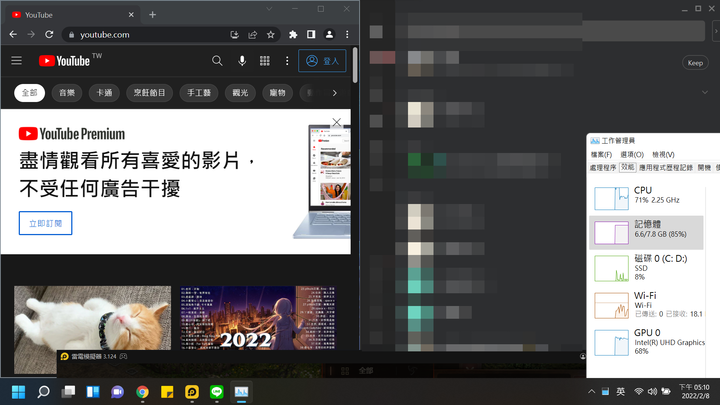Open LDPlayer emulator from taskbar
The width and height of the screenshot is (720, 405).
[192, 392]
